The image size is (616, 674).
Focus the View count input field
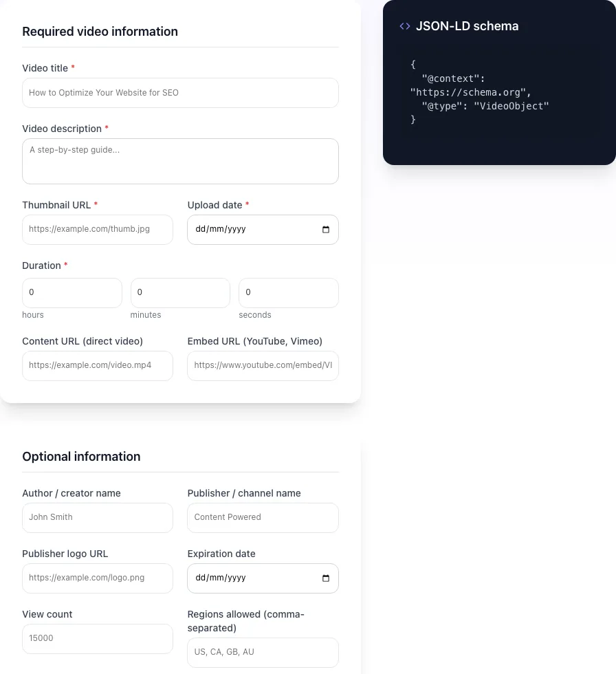(x=98, y=639)
